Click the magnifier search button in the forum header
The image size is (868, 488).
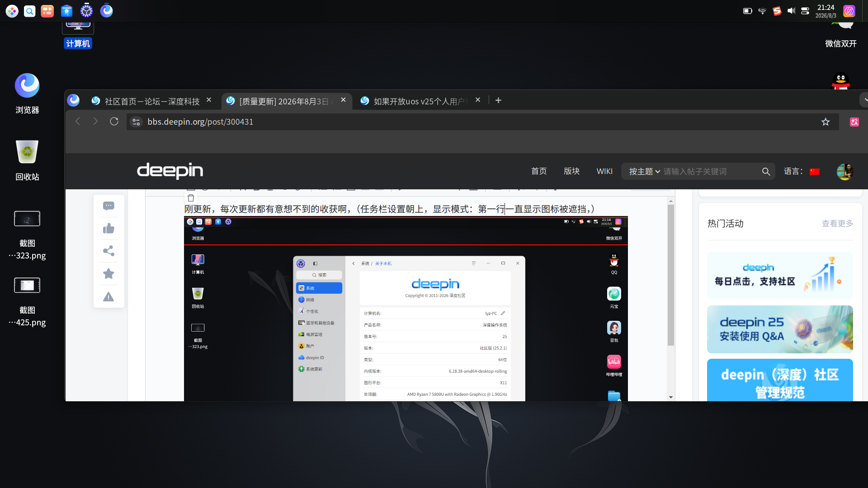tap(766, 172)
